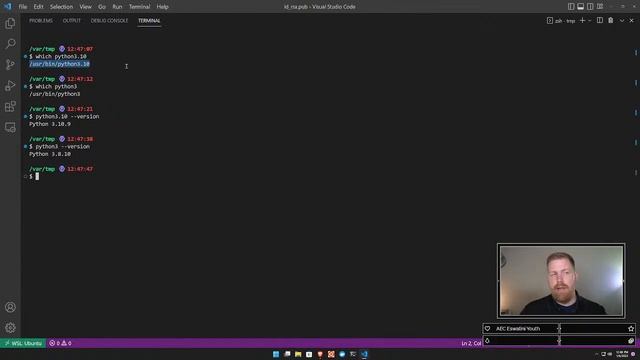Select the Terminal tab
640x360 pixels.
149,20
